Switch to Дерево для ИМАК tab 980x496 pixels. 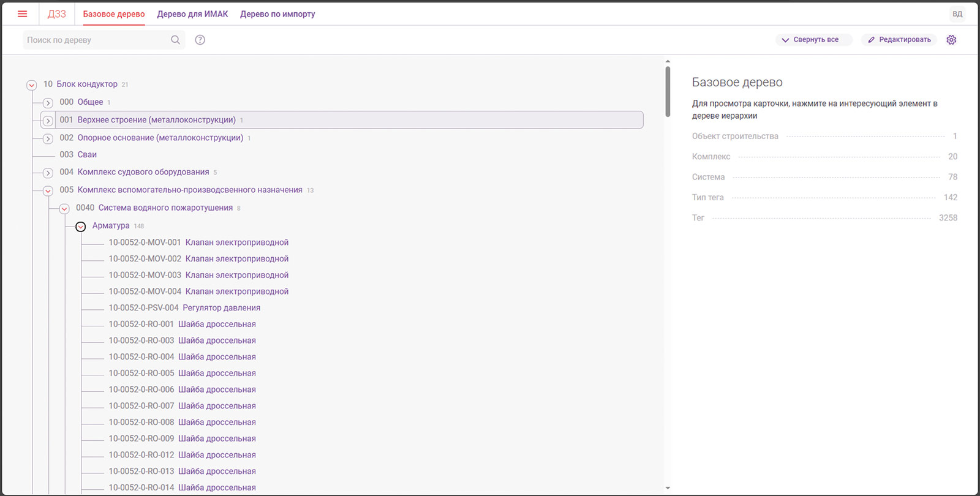pyautogui.click(x=192, y=14)
